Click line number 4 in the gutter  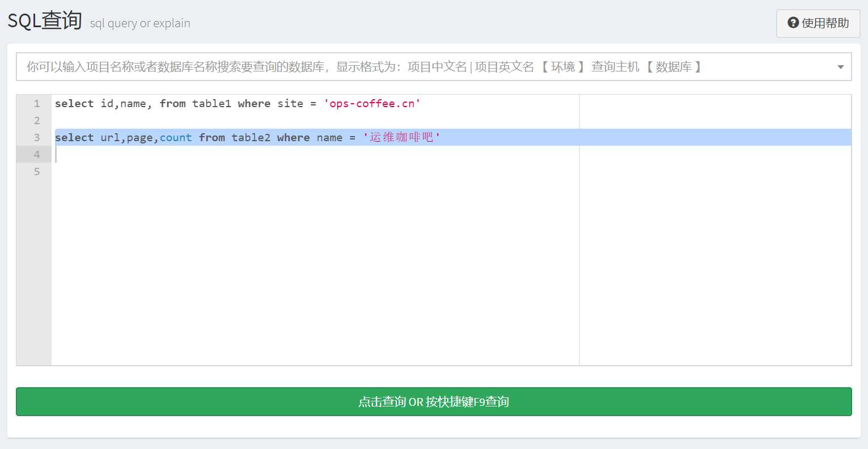(37, 155)
